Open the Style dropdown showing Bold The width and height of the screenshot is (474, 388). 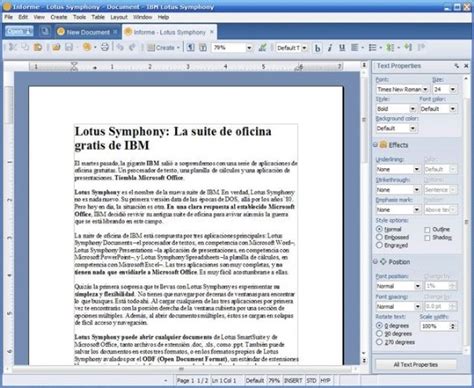click(x=413, y=109)
